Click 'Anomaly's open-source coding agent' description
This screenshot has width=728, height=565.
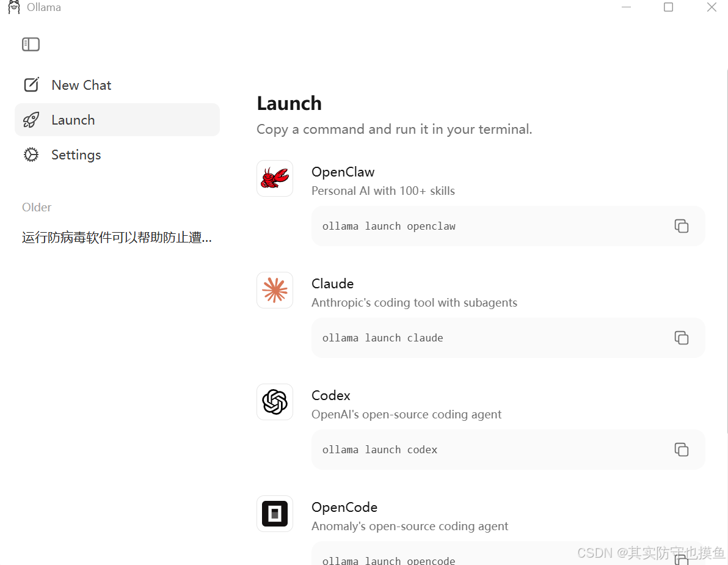pyautogui.click(x=409, y=527)
